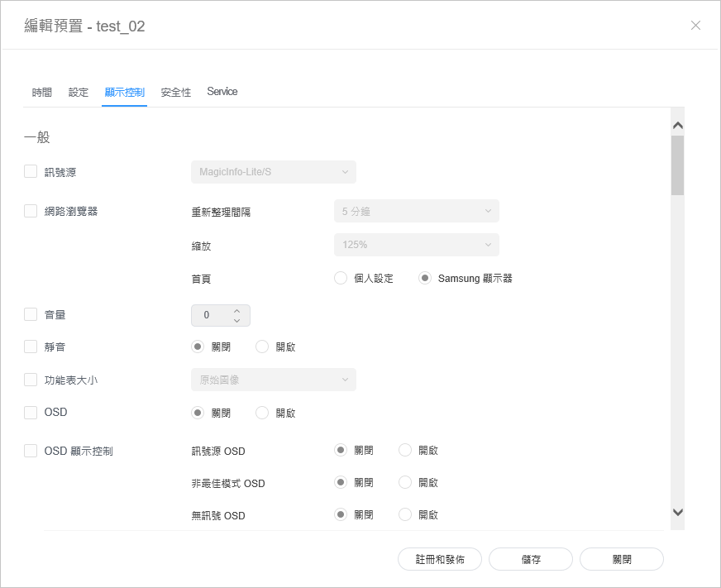
Task: Expand the 重新整理間隔 5 分鐘 dropdown
Action: coord(416,211)
